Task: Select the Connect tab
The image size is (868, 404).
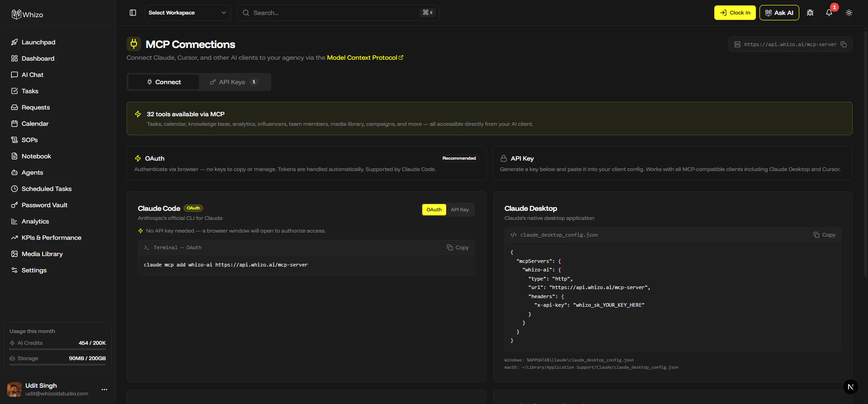Action: (164, 82)
